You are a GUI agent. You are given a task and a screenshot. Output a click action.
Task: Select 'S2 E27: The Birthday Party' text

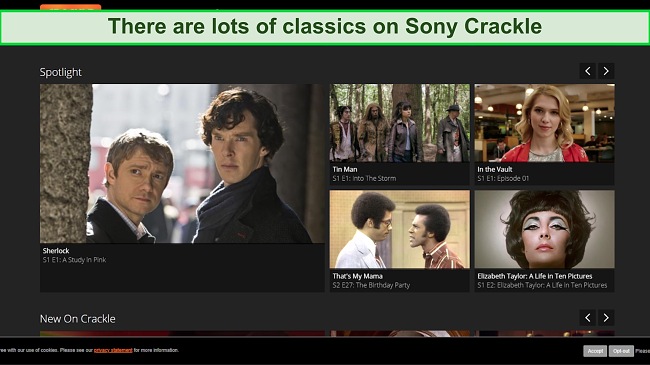pos(371,285)
